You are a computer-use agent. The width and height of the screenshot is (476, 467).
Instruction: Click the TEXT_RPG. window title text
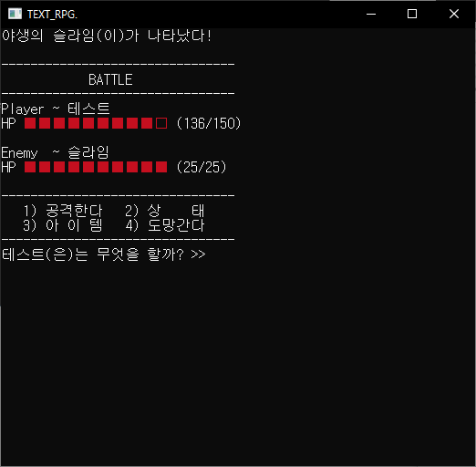coord(52,15)
